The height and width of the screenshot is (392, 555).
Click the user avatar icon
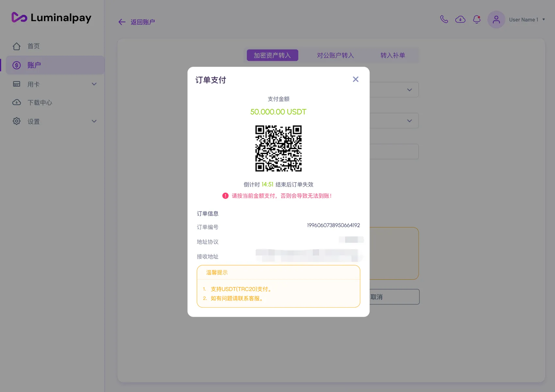coord(496,20)
